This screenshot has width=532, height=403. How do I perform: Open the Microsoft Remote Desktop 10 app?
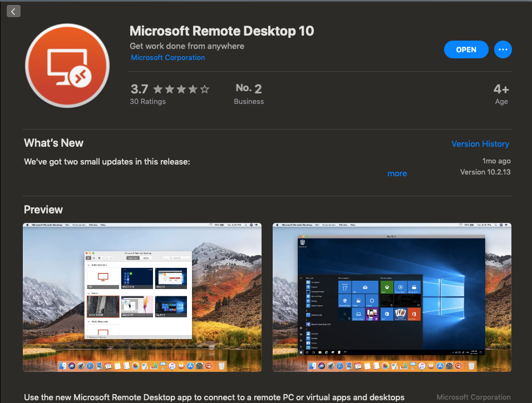point(466,49)
